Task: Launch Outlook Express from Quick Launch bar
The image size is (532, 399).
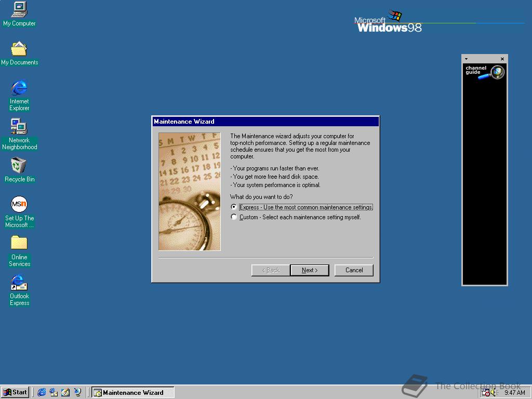Action: point(54,392)
